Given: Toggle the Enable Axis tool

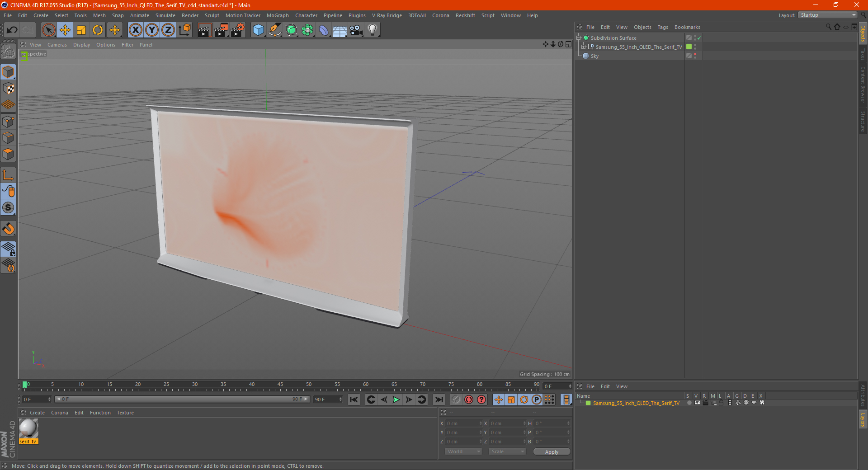Looking at the screenshot, I should click(x=8, y=175).
